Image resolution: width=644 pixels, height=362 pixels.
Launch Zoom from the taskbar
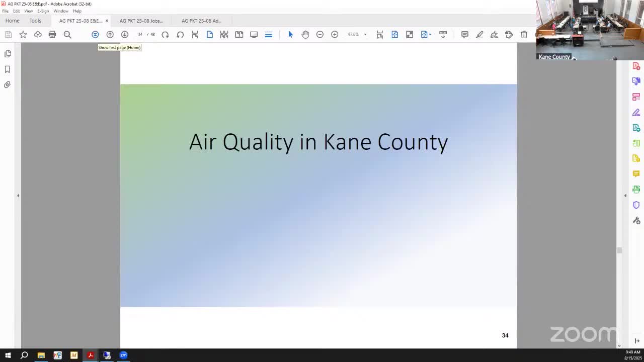click(x=123, y=355)
